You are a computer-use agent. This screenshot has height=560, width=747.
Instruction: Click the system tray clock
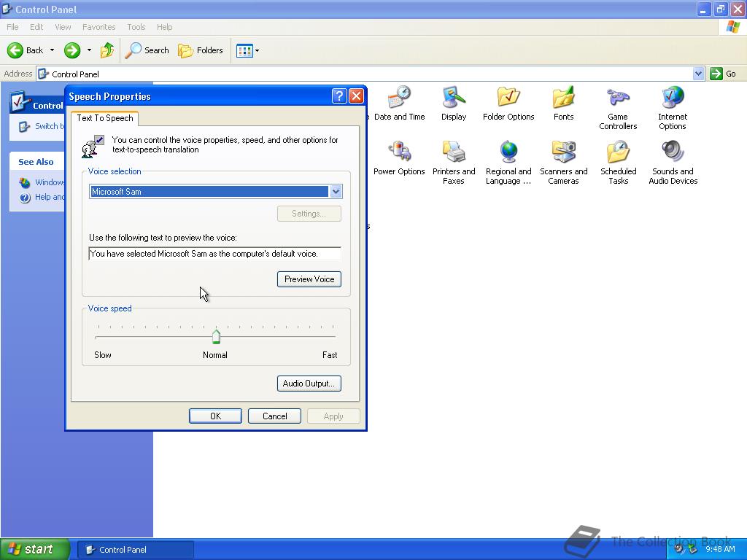click(x=720, y=549)
